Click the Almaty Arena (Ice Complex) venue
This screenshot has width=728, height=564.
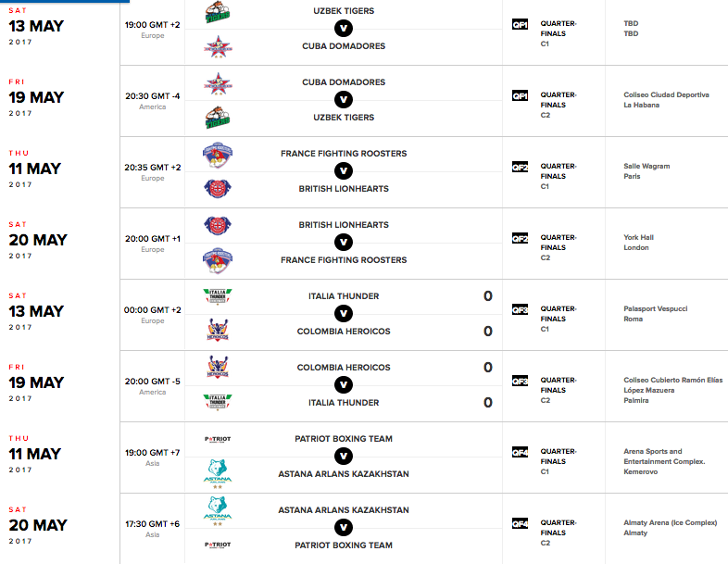point(670,527)
